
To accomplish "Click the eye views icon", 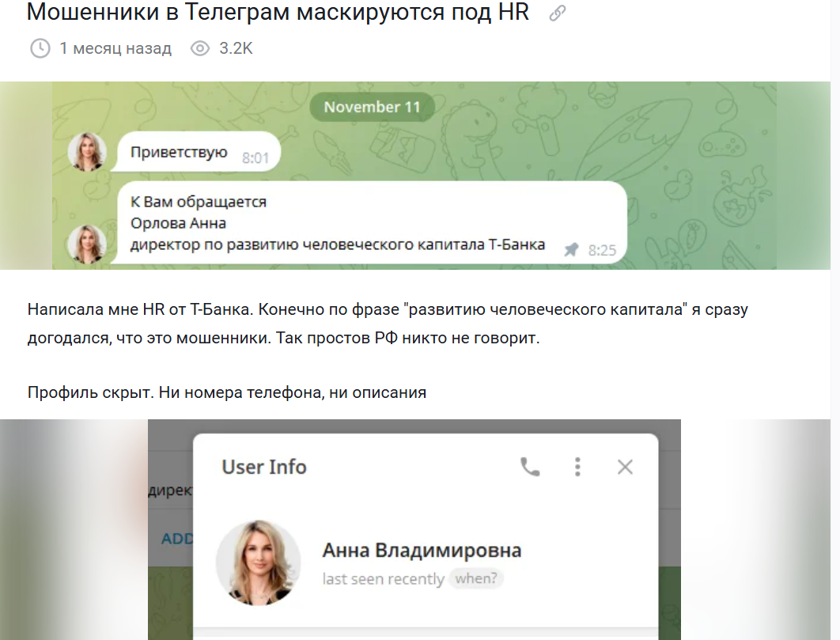I will coord(200,49).
